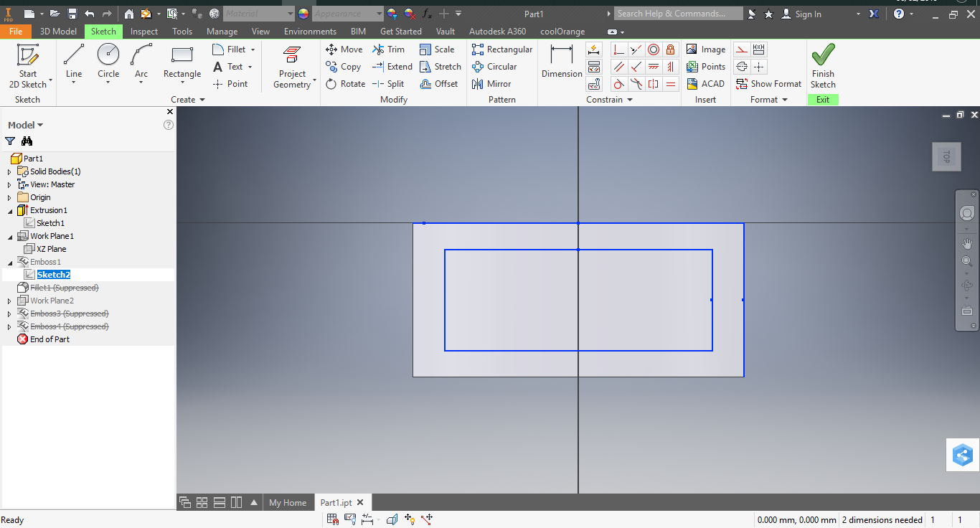Toggle the Center Point format
The height and width of the screenshot is (528, 980).
pyautogui.click(x=758, y=67)
